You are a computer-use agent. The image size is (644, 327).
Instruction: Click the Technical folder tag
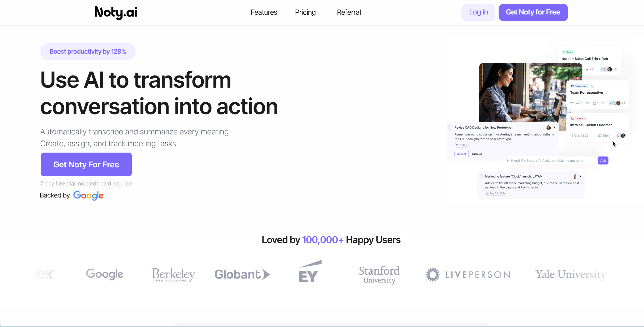(579, 118)
